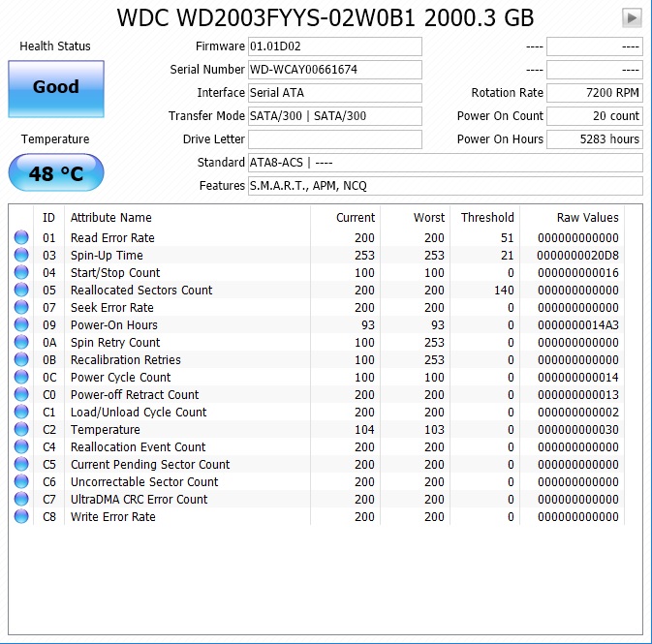Screen dimensions: 652x644
Task: Click status orb for Temperature attribute
Action: coord(21,429)
